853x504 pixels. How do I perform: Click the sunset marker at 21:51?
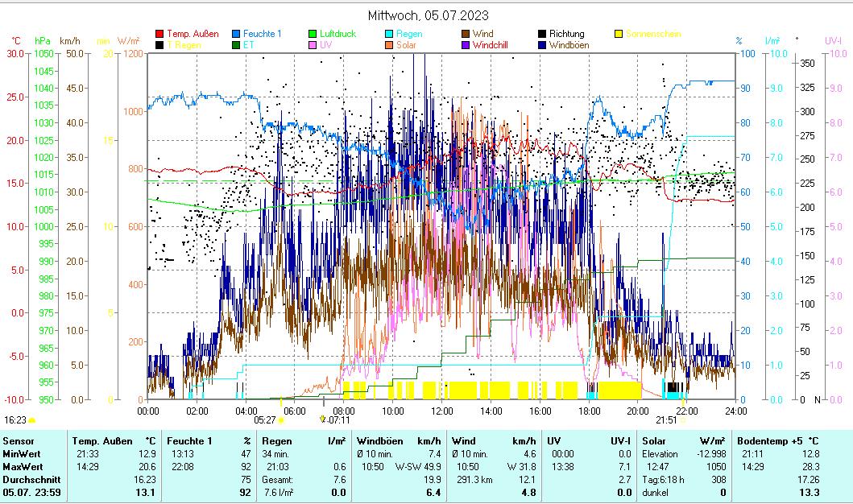[x=682, y=419]
